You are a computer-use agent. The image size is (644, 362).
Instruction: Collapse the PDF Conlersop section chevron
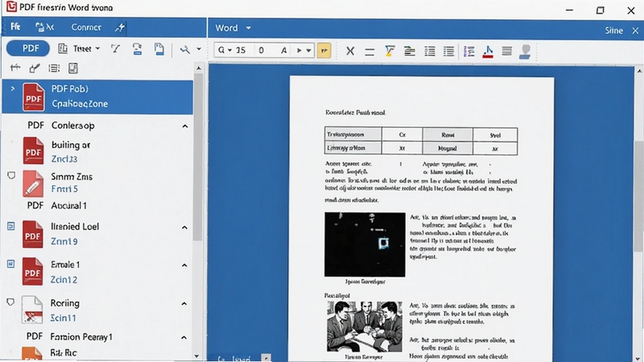(x=185, y=126)
